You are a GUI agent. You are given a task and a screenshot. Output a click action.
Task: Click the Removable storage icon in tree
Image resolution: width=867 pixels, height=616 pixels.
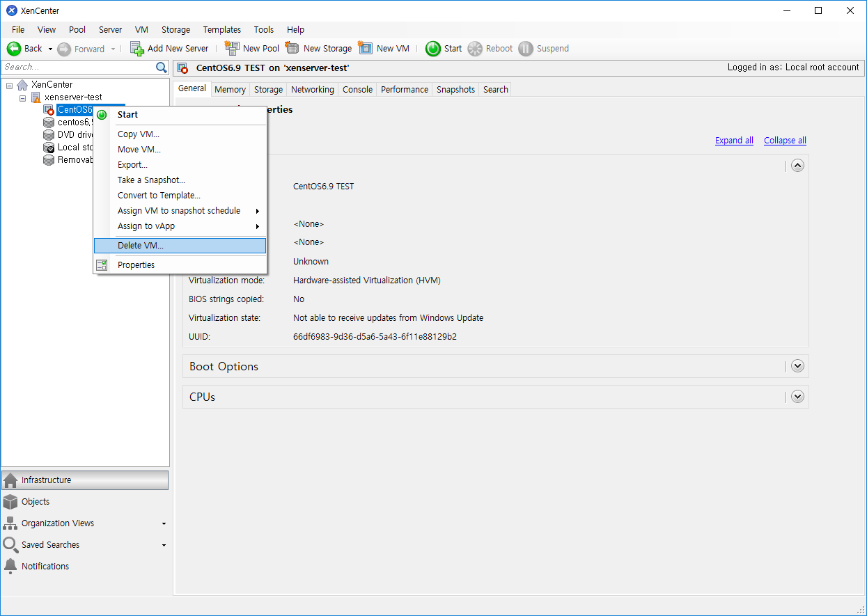tap(49, 160)
